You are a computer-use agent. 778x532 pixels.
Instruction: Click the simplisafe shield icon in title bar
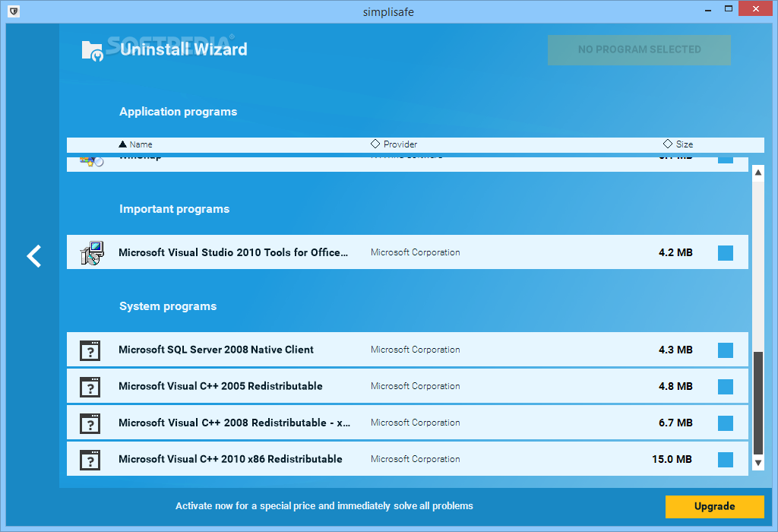[14, 11]
